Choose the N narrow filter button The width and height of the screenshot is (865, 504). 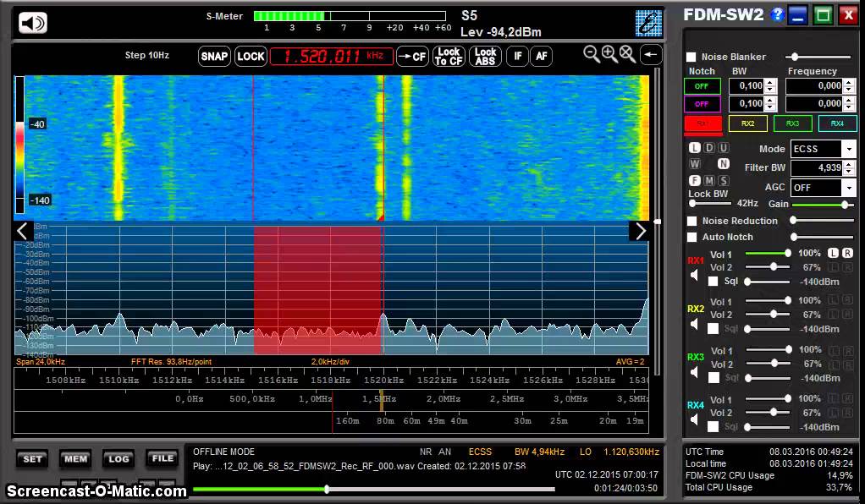click(x=723, y=164)
